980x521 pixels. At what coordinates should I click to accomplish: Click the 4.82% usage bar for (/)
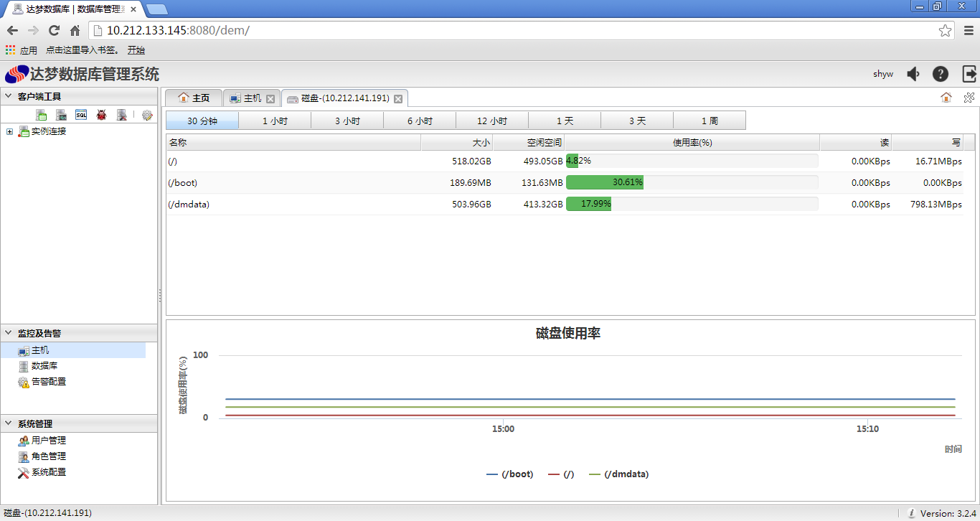coord(692,161)
